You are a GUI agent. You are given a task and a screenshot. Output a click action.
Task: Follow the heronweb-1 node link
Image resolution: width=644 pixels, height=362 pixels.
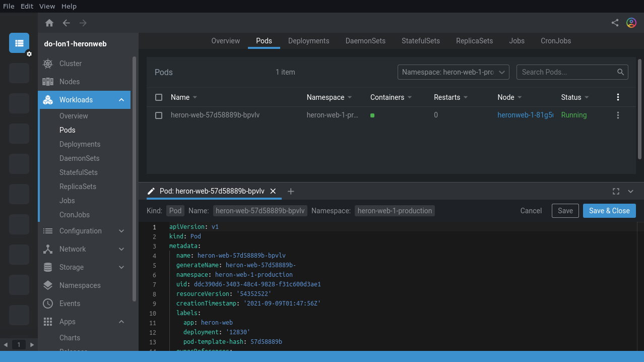pos(526,115)
